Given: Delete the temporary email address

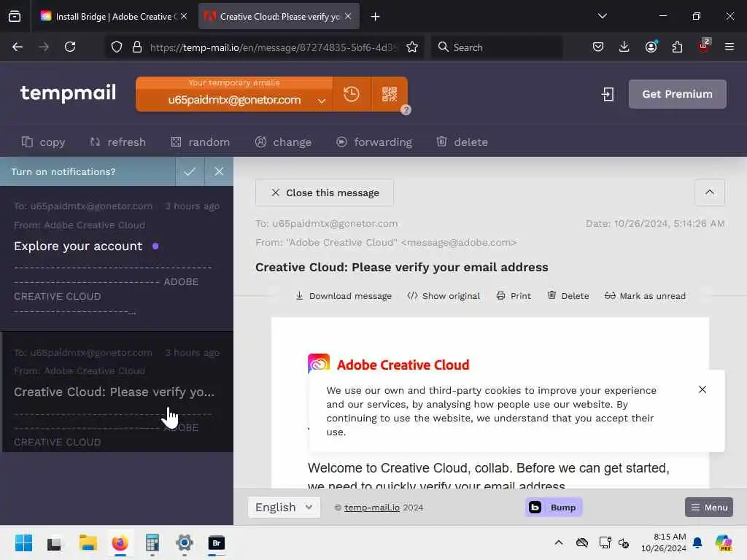Looking at the screenshot, I should [x=462, y=142].
